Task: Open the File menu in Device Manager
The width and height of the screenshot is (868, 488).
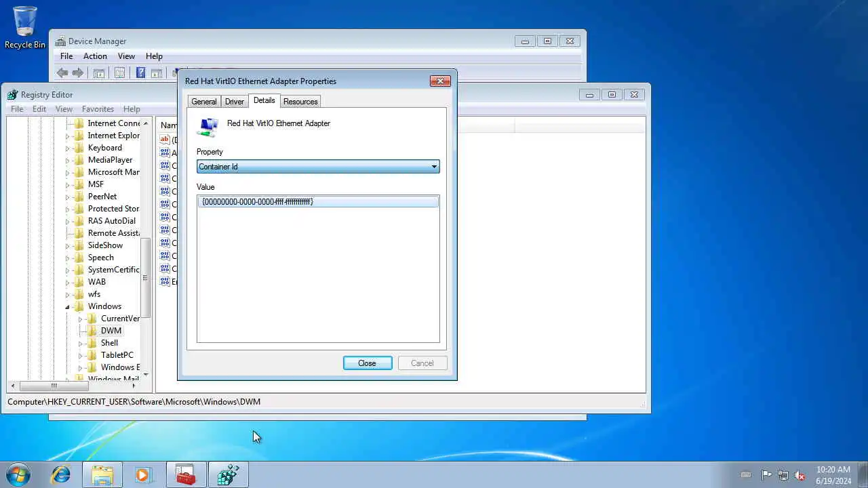Action: (66, 56)
